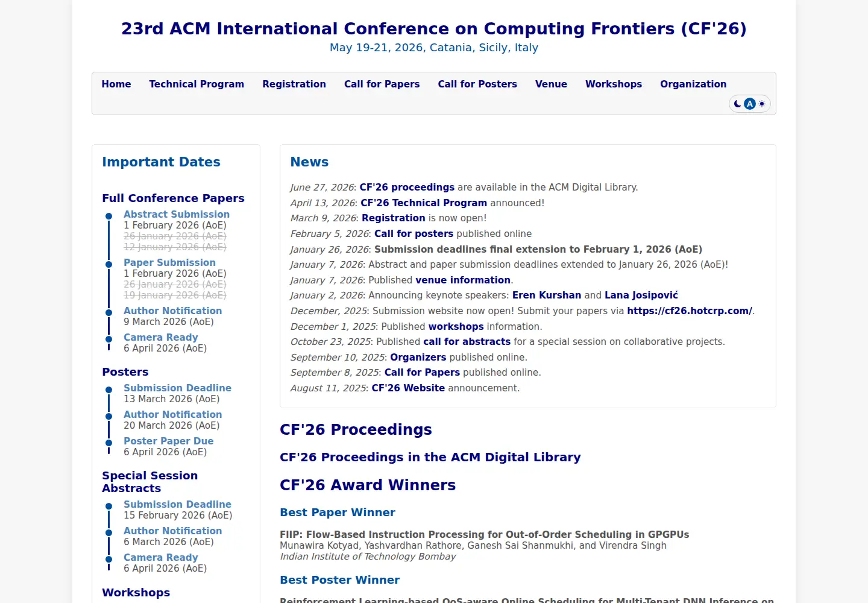
Task: Open CF'26 Technical Program news link
Action: tap(424, 203)
